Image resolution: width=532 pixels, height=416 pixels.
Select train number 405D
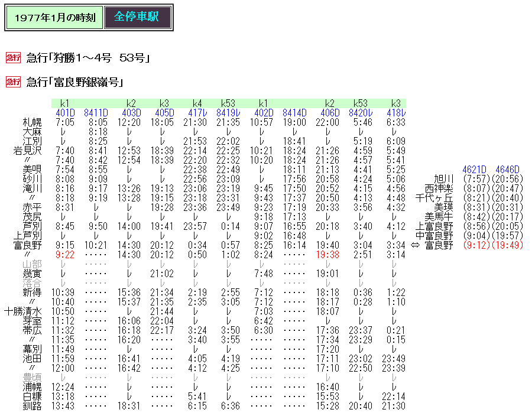[x=164, y=113]
